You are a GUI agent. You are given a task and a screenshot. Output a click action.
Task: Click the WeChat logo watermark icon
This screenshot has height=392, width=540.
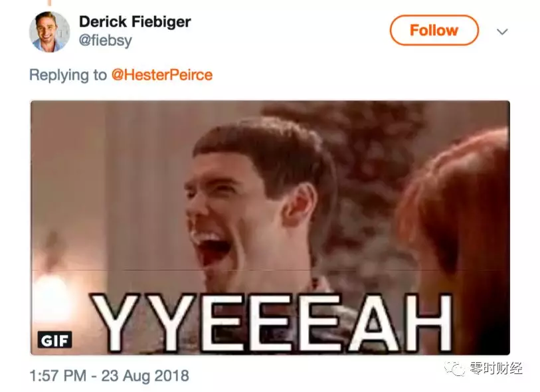[454, 369]
